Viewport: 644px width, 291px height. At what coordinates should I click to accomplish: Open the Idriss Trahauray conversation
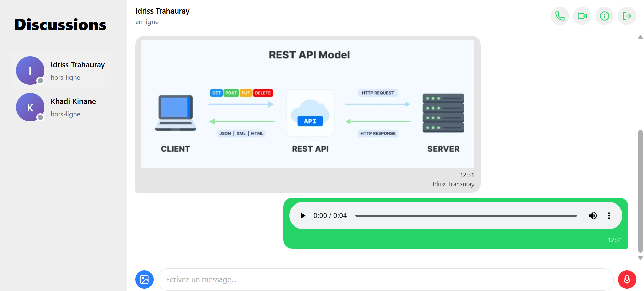77,71
